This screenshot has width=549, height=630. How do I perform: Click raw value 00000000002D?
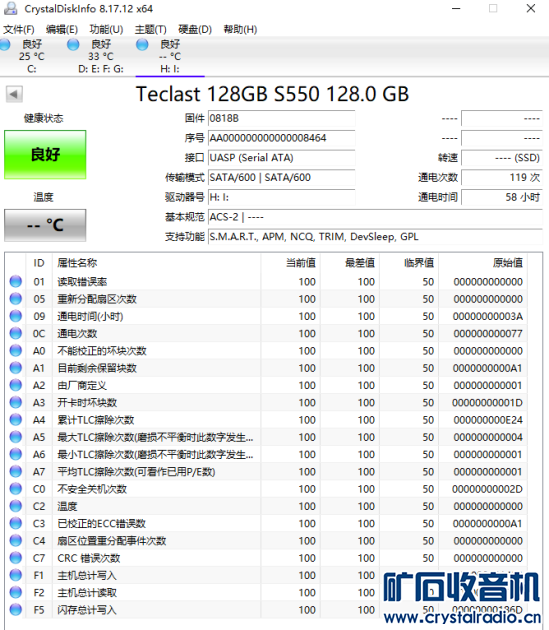tap(487, 489)
